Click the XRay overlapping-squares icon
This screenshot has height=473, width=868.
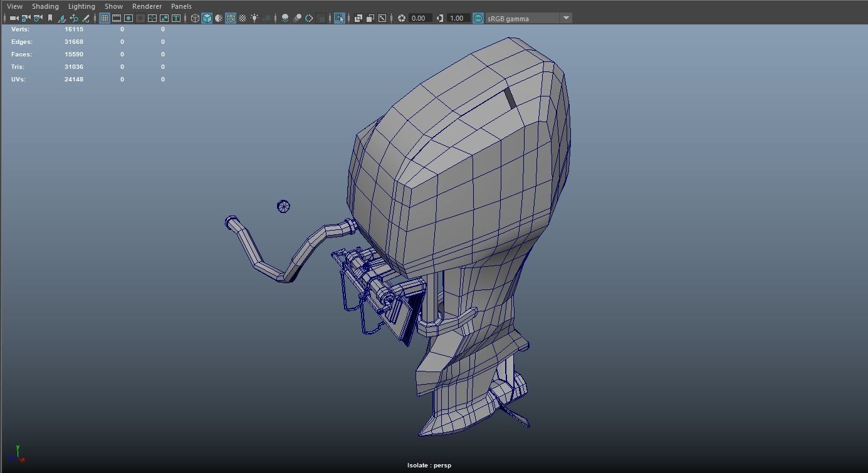pos(358,18)
